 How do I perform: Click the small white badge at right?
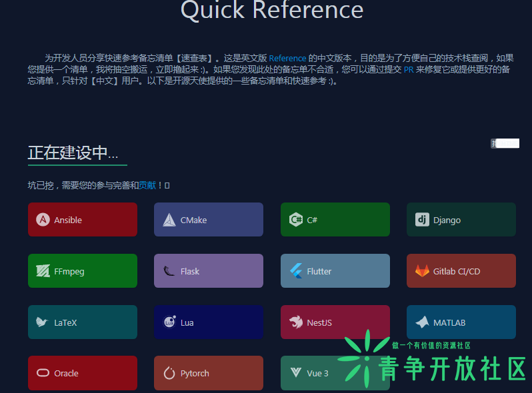505,143
